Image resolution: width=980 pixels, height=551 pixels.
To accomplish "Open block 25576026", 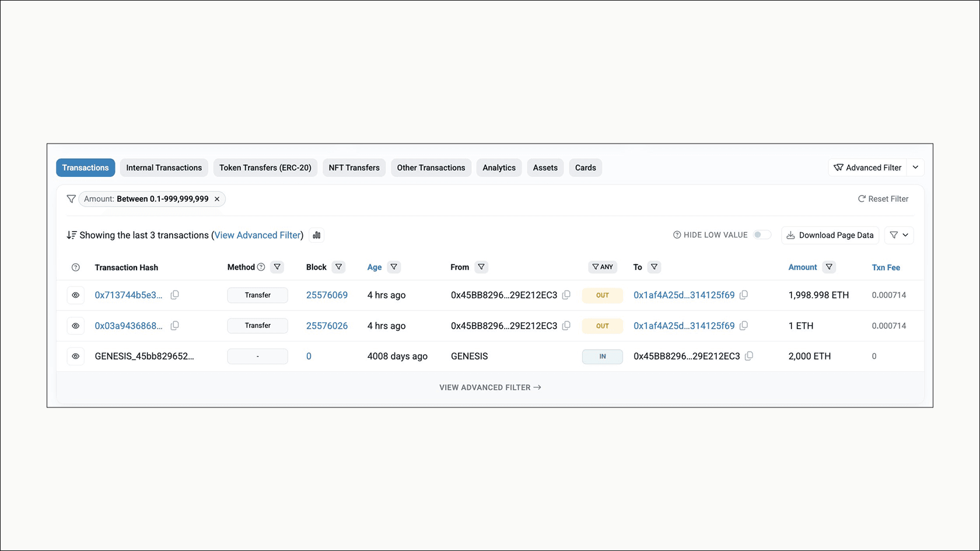I will coord(327,326).
